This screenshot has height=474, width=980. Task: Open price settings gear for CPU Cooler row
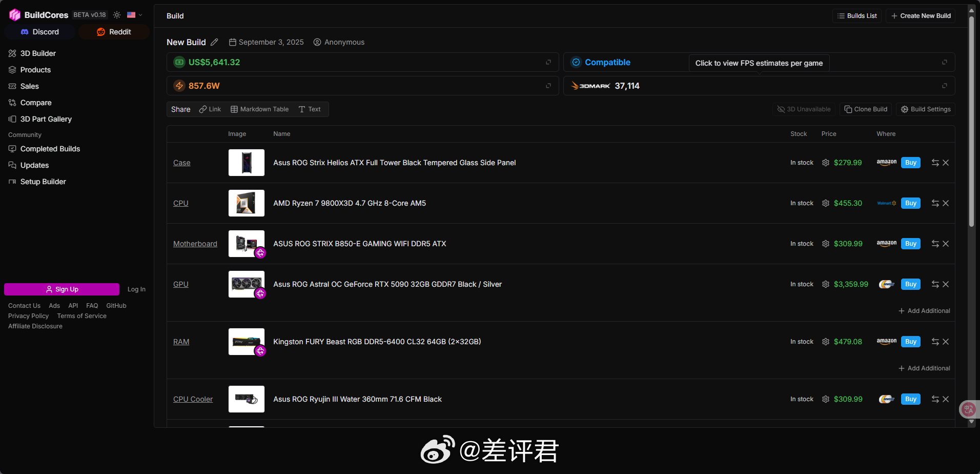(826, 399)
